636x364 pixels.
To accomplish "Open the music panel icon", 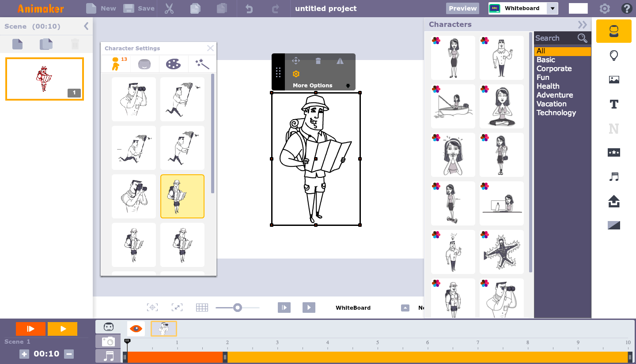I will point(613,177).
